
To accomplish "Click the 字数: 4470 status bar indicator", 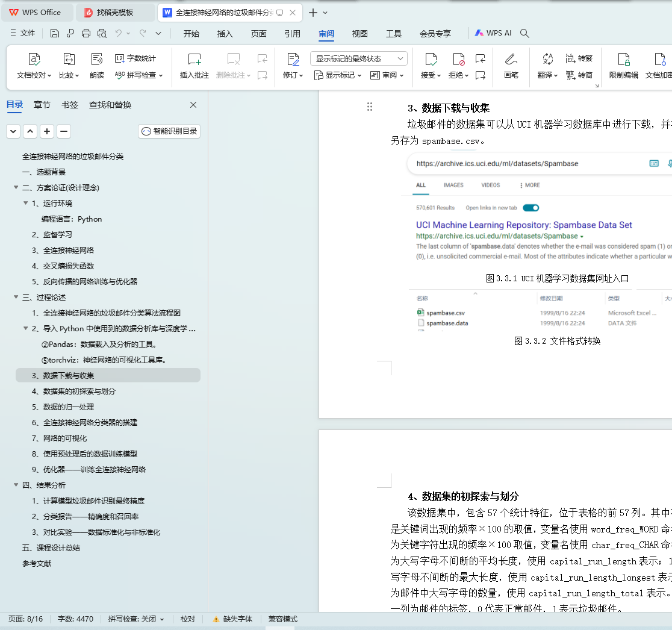I will click(x=75, y=619).
